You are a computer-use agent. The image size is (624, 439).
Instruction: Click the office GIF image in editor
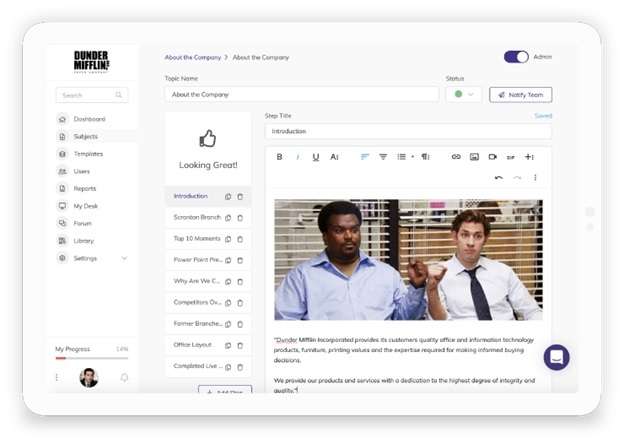pyautogui.click(x=408, y=260)
